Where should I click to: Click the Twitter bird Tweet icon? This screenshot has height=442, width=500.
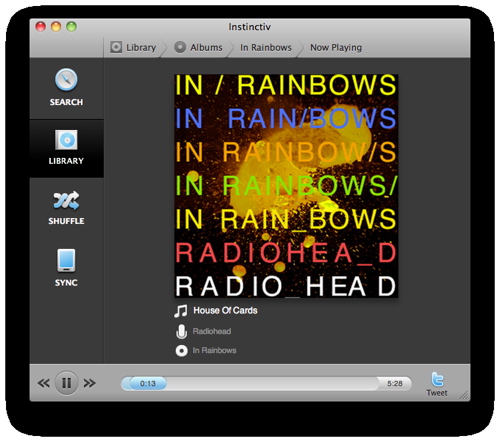point(437,379)
